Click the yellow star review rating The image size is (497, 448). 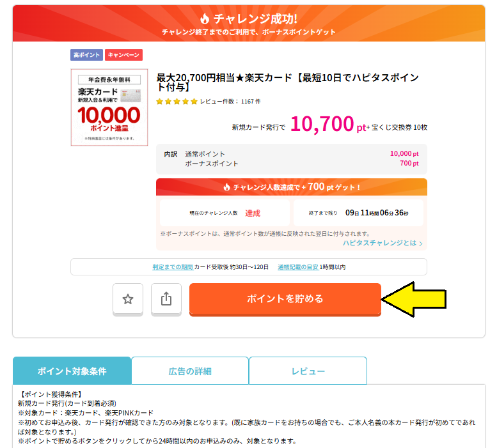tap(177, 102)
